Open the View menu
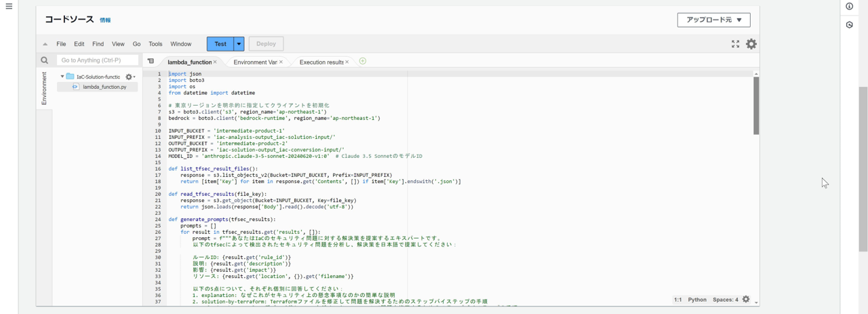This screenshot has width=868, height=314. tap(118, 44)
